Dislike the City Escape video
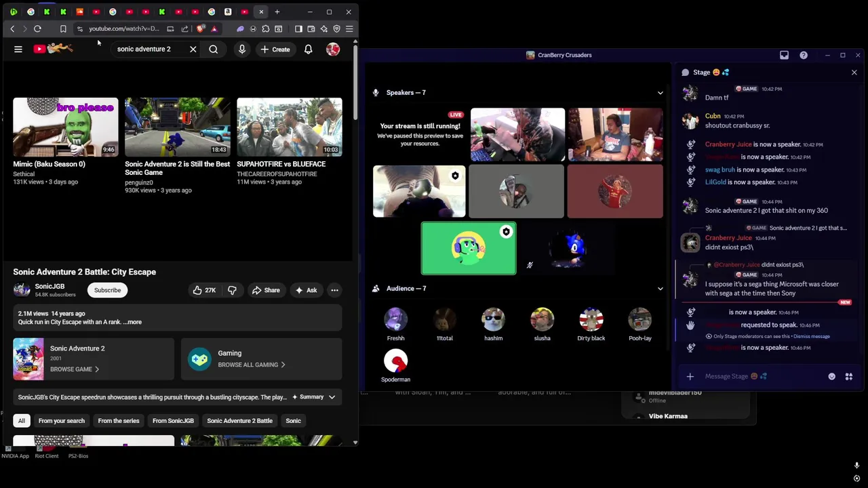Viewport: 868px width, 488px height. point(232,290)
